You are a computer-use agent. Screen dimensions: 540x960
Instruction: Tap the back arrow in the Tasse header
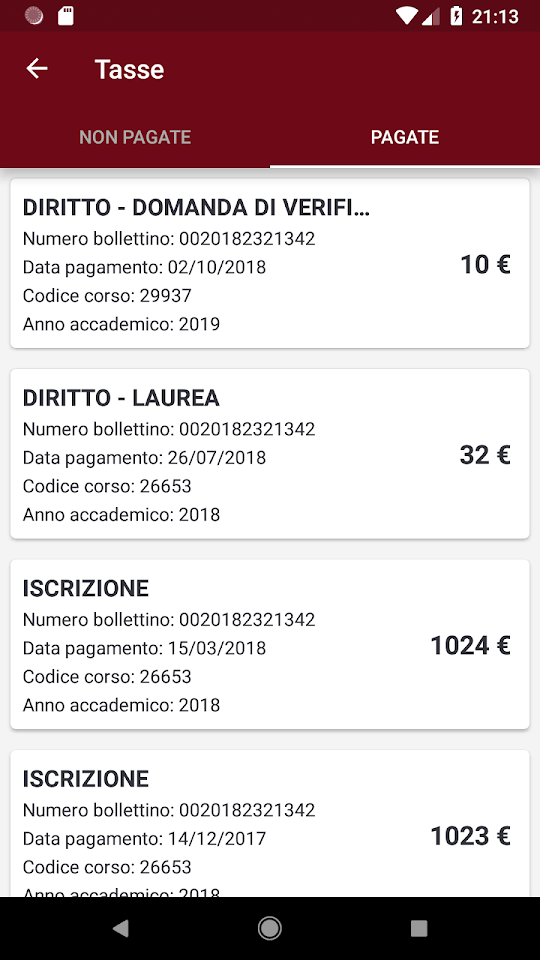point(37,69)
